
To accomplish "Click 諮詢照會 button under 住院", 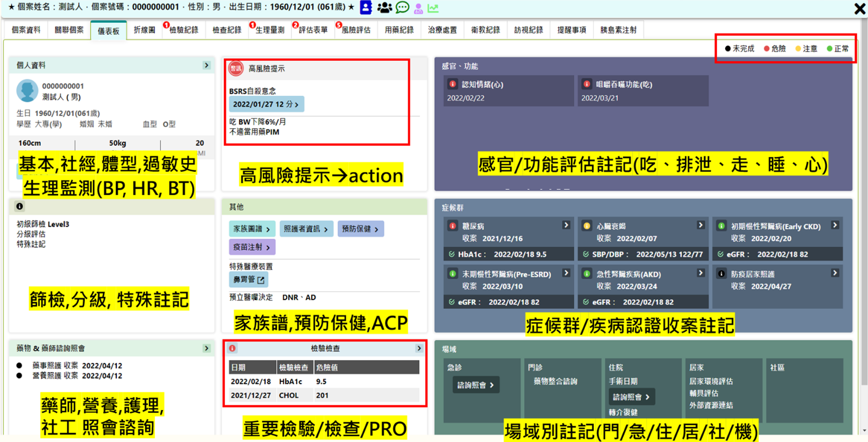I will pyautogui.click(x=631, y=397).
